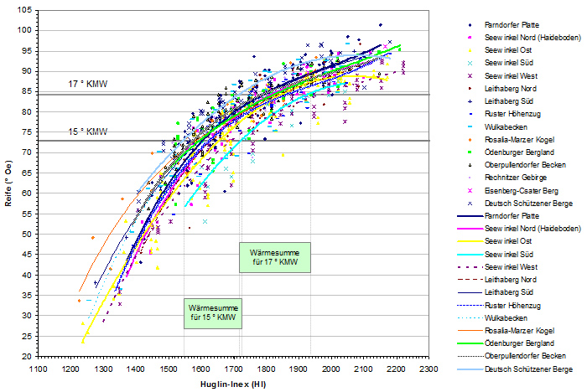Click y-axis tick label 85

28,91
